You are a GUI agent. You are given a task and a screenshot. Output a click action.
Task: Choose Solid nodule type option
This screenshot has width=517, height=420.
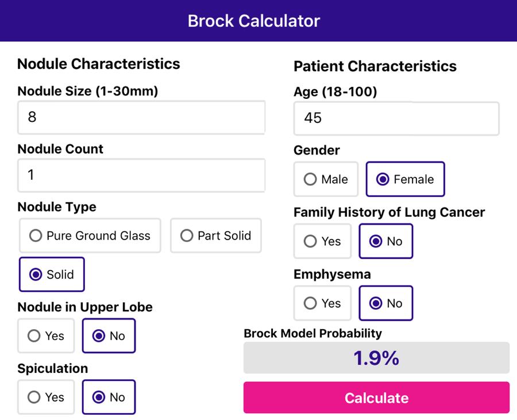point(52,275)
